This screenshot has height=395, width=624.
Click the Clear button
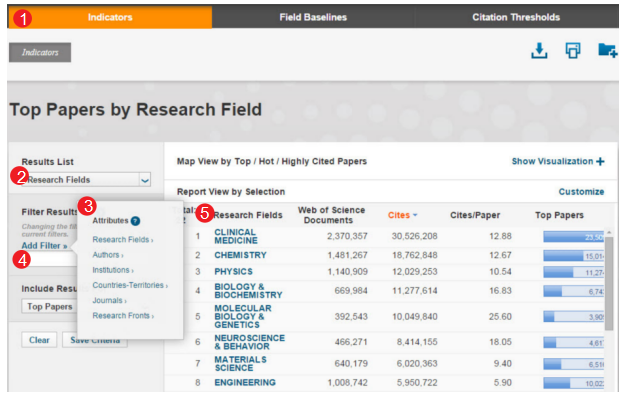(x=39, y=340)
